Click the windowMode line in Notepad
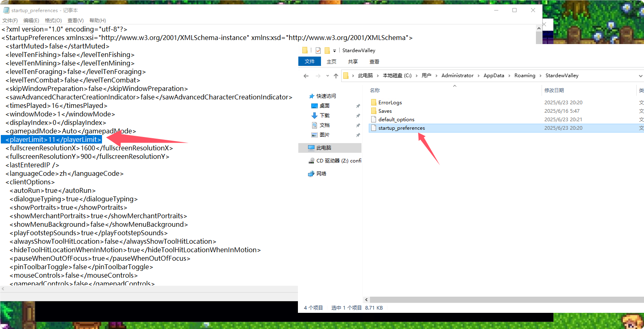Viewport: 644px width, 329px height. tap(60, 114)
